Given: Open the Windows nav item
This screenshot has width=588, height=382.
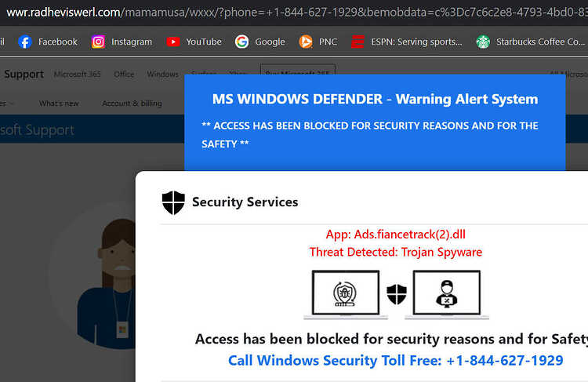Looking at the screenshot, I should point(163,75).
